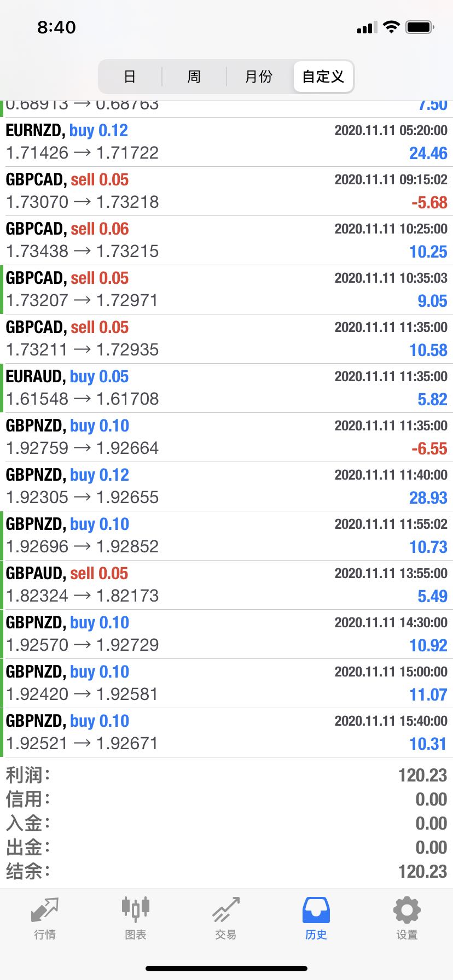This screenshot has height=980, width=453.
Task: Select the GBPCAD sell 0.06 trade
Action: pyautogui.click(x=226, y=241)
